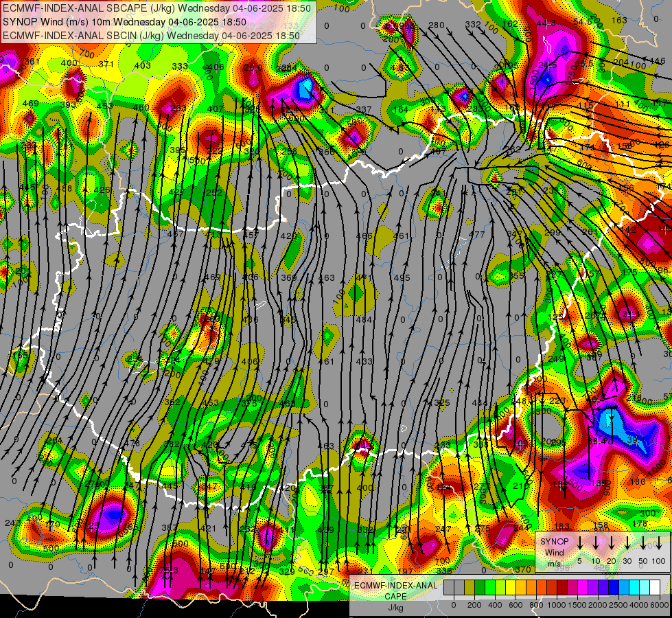Screen dimensions: 672x618
Task: Click the map value '371' near top left
Action: click(106, 65)
